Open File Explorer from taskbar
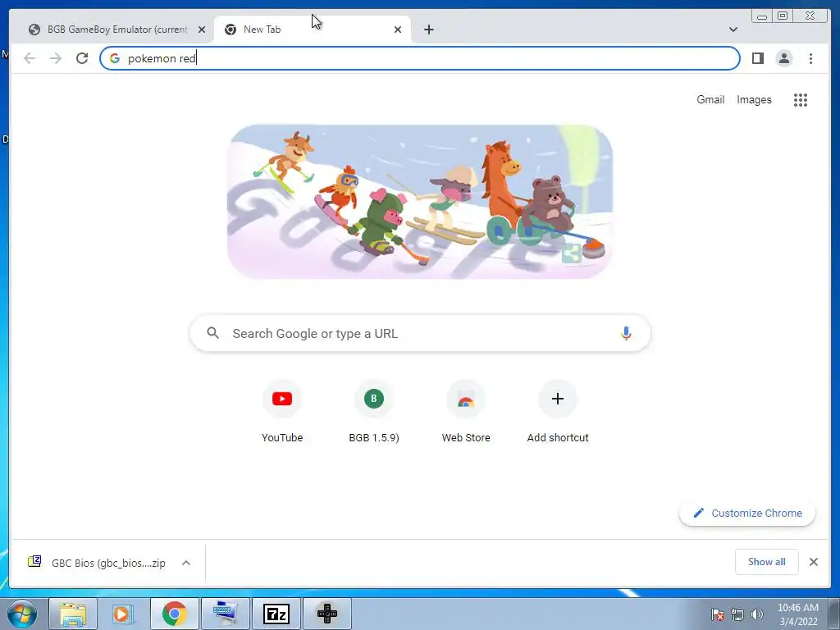 (x=73, y=614)
